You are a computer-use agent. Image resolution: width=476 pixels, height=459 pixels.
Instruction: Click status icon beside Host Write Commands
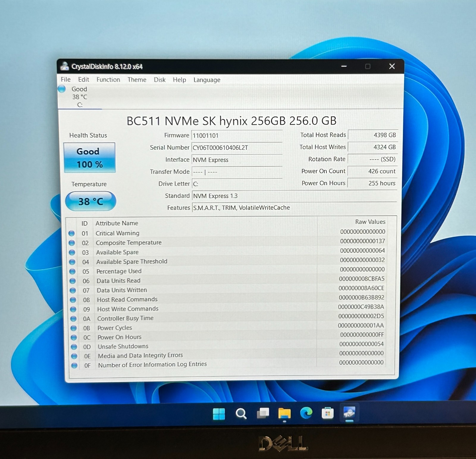[x=73, y=309]
